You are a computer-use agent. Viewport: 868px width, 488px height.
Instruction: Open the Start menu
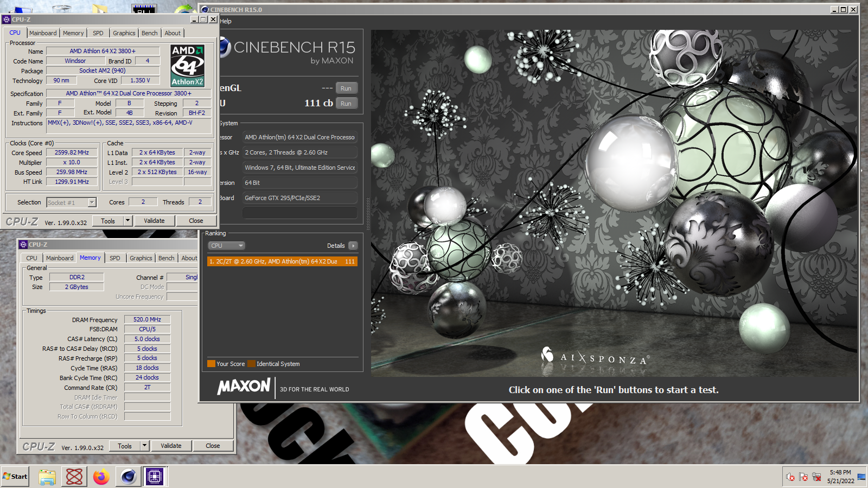15,477
